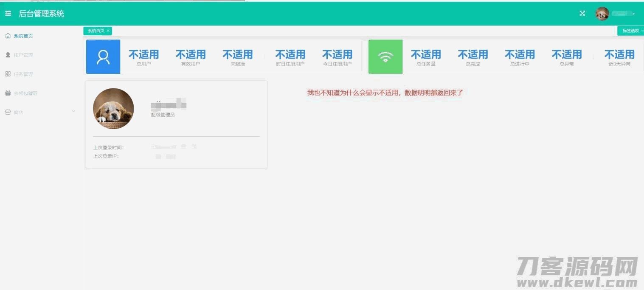Click the blue user statistics tile icon

[103, 57]
